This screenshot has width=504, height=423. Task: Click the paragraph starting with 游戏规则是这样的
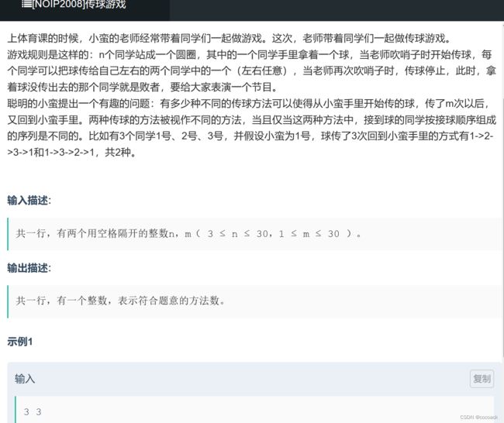point(252,70)
